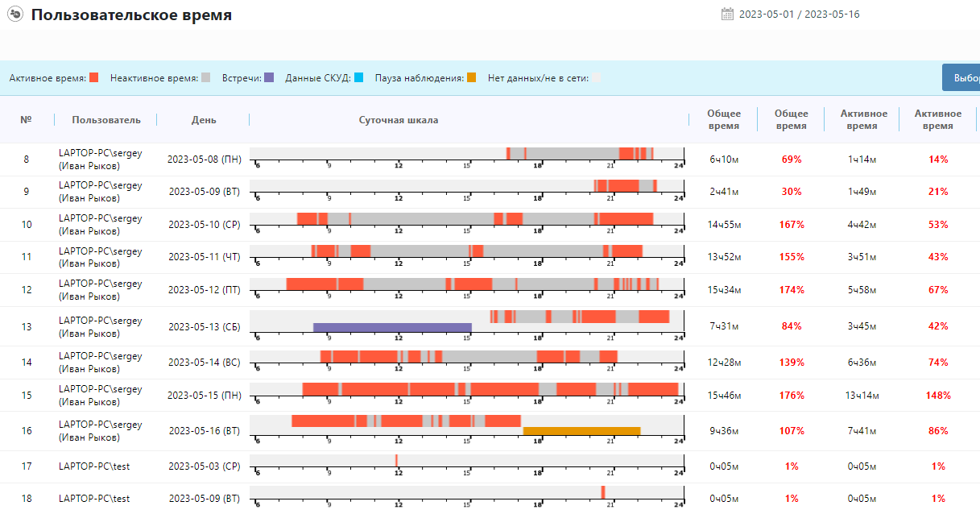This screenshot has height=514, width=980.
Task: Click the blue Данные СКУД legend swatch
Action: tap(358, 78)
